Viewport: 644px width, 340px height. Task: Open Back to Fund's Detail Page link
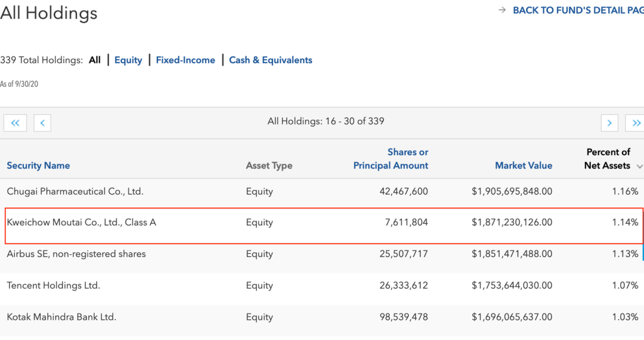click(577, 10)
